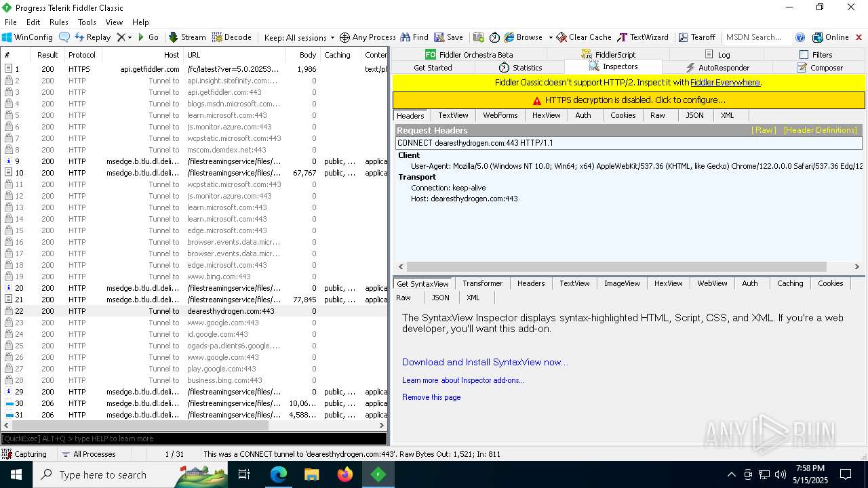Viewport: 868px width, 488px height.
Task: Open Find sessions binoculars
Action: click(414, 37)
